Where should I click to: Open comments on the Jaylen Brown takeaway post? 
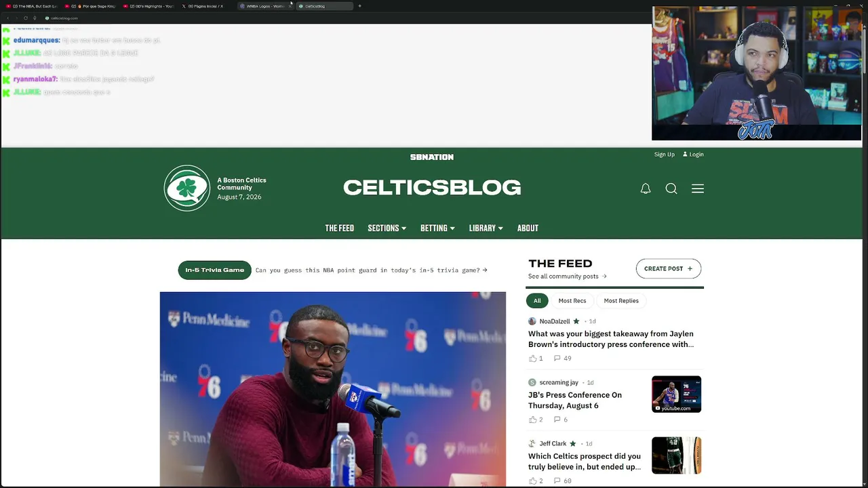pos(562,359)
